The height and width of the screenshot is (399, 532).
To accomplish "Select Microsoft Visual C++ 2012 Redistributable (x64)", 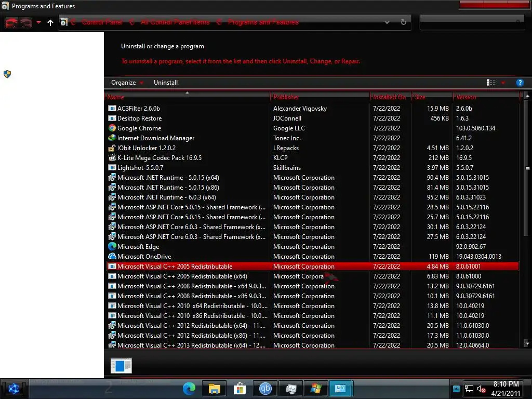I will click(312, 325).
